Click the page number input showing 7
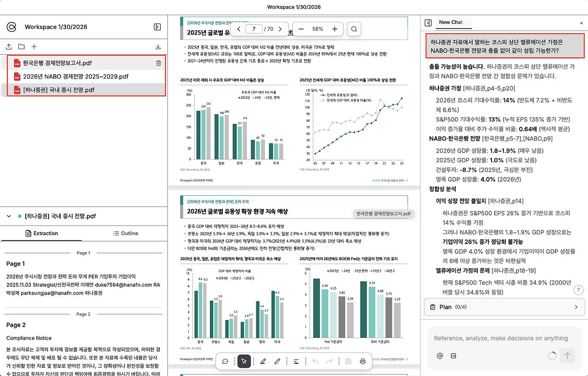 coord(254,28)
